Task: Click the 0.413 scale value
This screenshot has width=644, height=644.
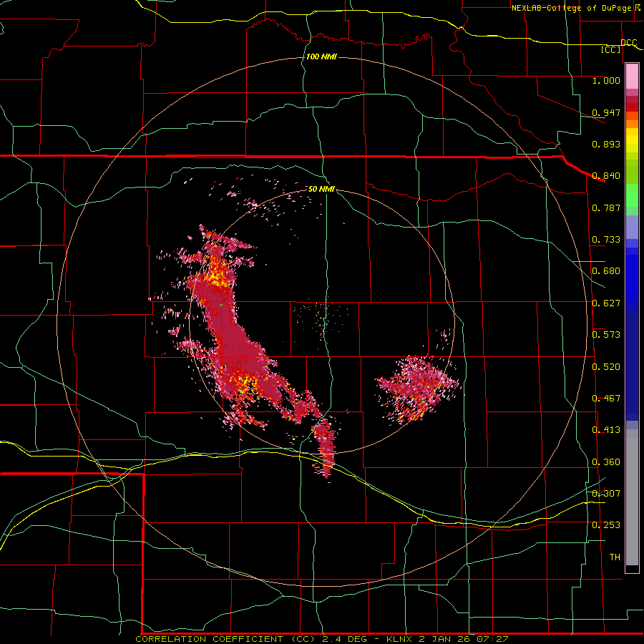Action: [606, 430]
